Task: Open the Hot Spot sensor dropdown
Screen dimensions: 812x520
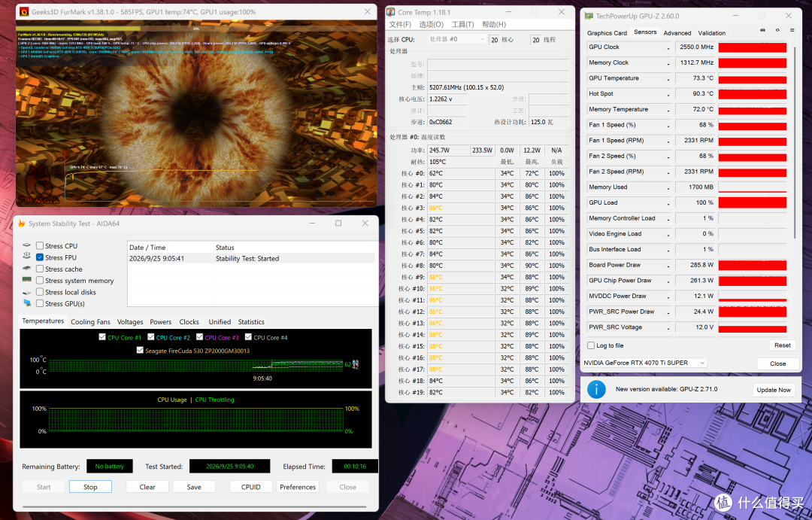Action: point(668,94)
